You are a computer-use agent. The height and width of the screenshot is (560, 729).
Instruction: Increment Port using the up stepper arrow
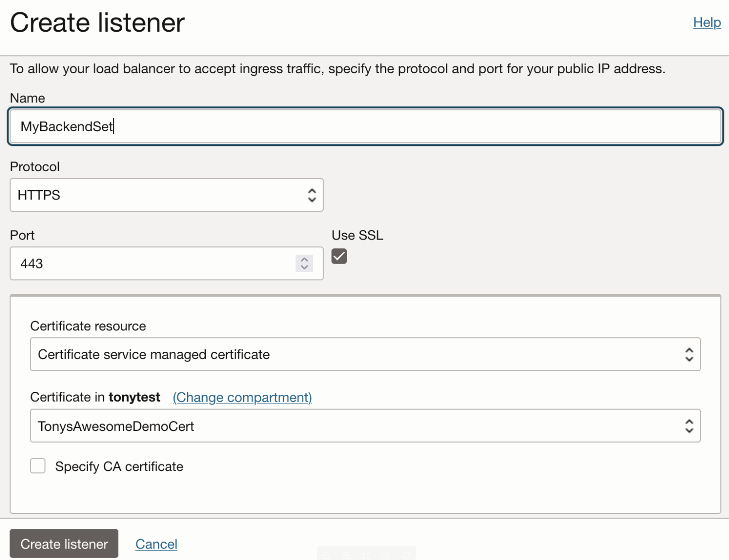point(304,260)
